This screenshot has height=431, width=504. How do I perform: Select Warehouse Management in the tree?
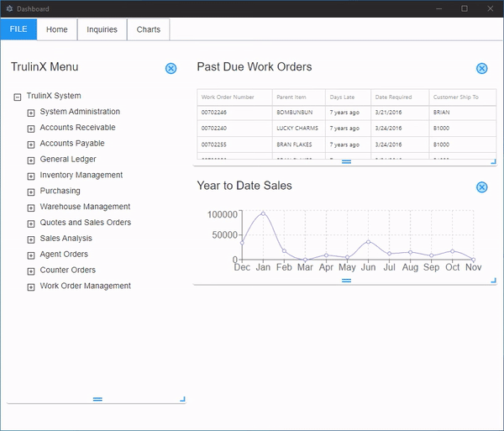(85, 207)
